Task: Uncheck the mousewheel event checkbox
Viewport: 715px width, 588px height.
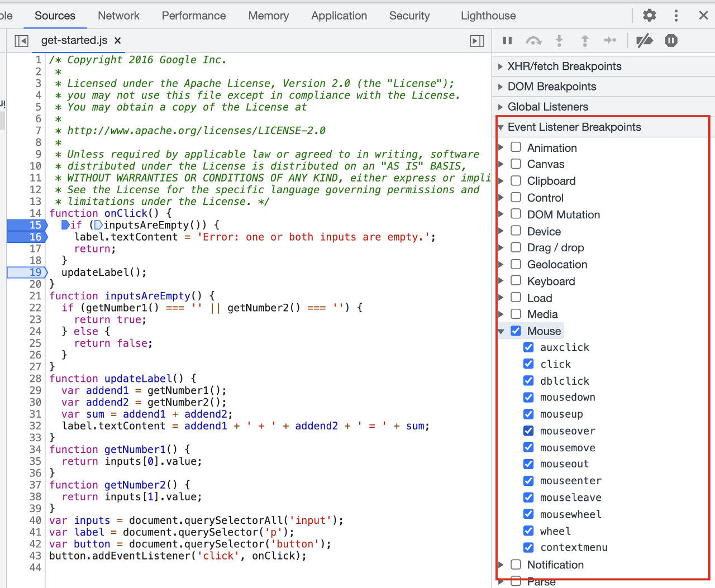Action: pyautogui.click(x=528, y=514)
